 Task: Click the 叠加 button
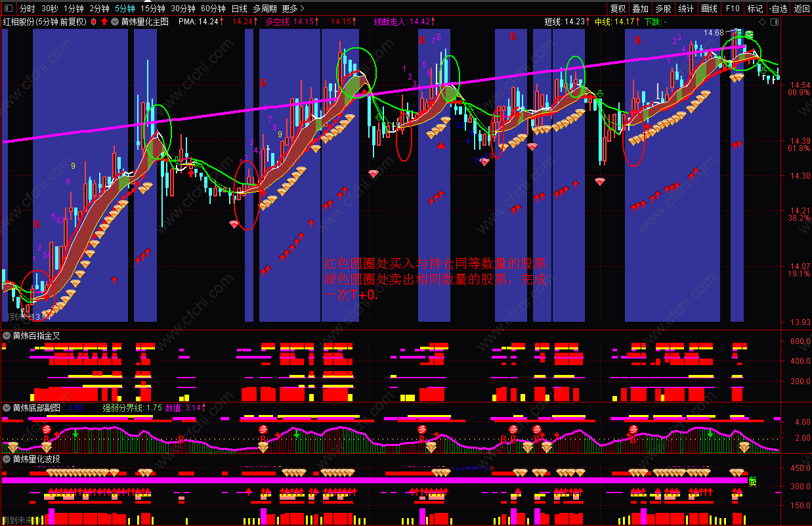pyautogui.click(x=641, y=9)
